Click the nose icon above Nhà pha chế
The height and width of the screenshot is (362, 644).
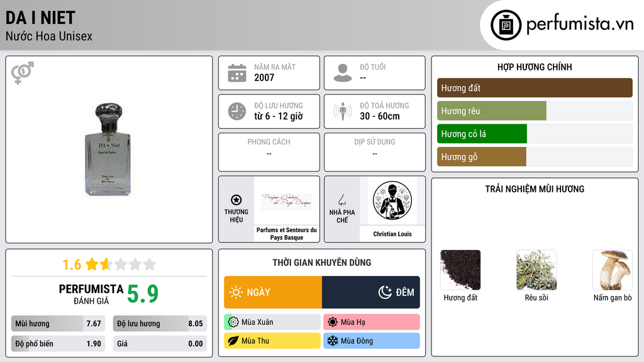coord(341,200)
